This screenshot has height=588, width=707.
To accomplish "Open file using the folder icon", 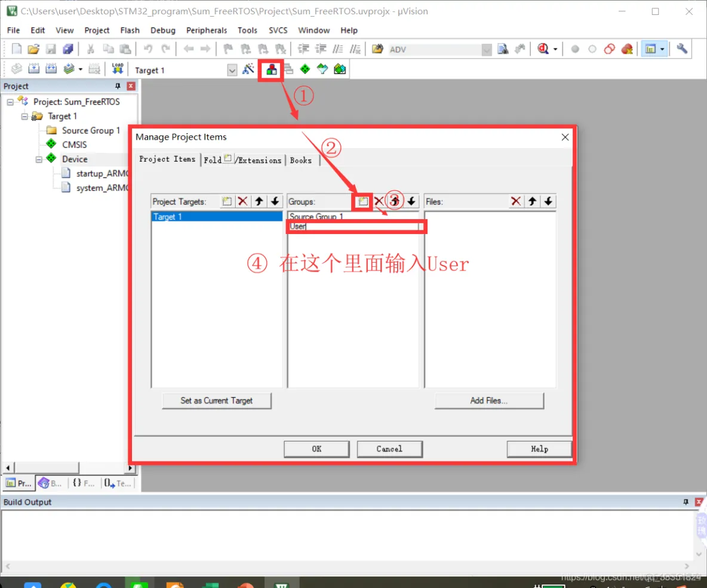I will click(x=33, y=49).
